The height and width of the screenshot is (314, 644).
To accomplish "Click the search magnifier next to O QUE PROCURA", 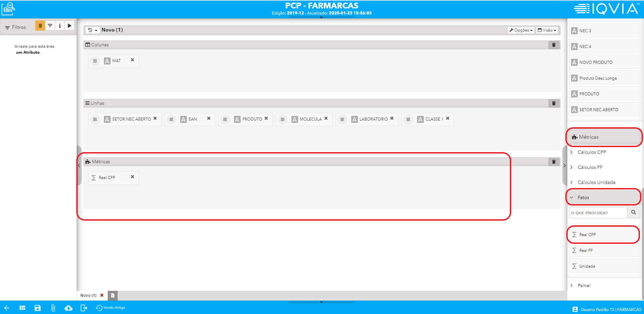I will pyautogui.click(x=633, y=213).
